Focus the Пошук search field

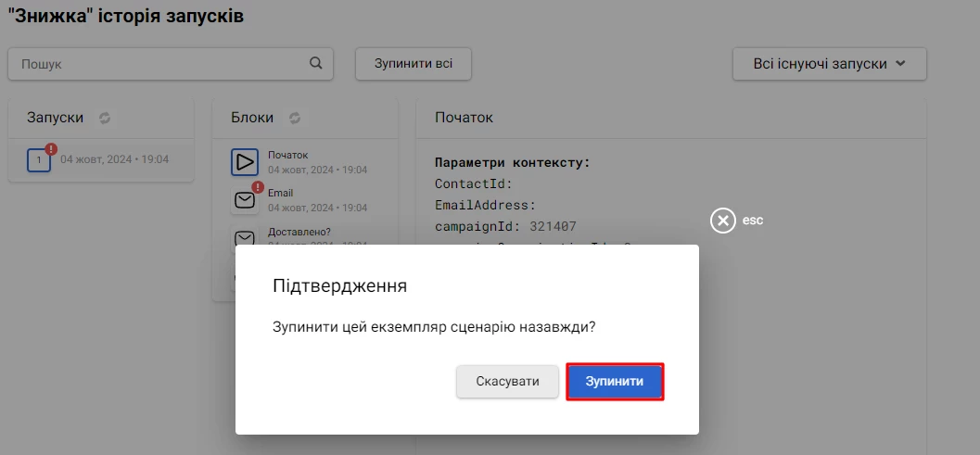click(171, 64)
